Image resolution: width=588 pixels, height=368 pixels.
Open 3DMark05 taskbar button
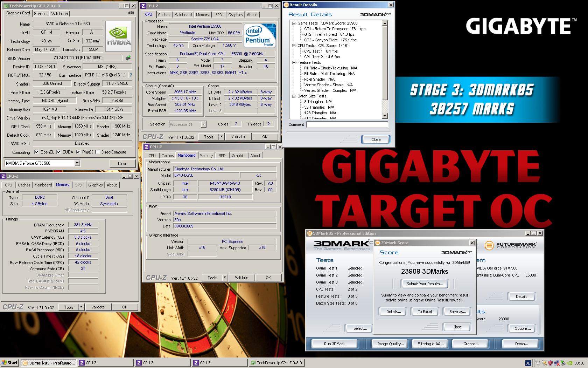[48, 363]
